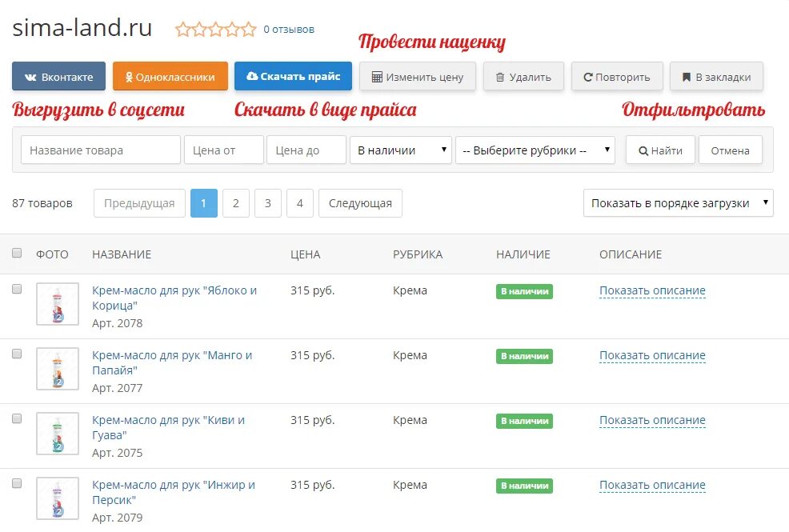Click 87 товаров count text

coord(42,203)
